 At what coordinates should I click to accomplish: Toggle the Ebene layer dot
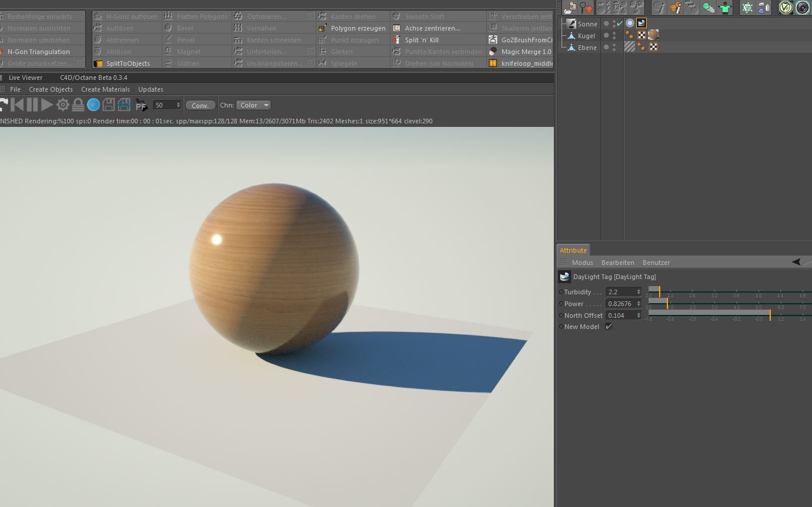pyautogui.click(x=606, y=48)
